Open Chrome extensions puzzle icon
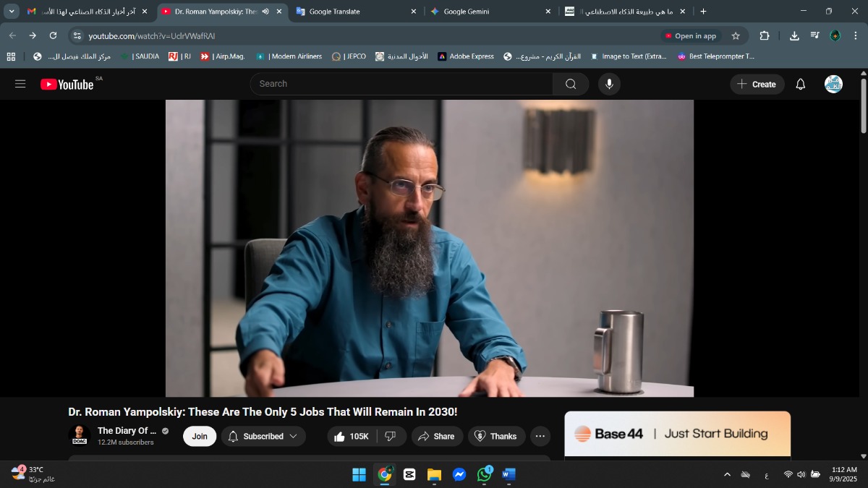 click(765, 35)
